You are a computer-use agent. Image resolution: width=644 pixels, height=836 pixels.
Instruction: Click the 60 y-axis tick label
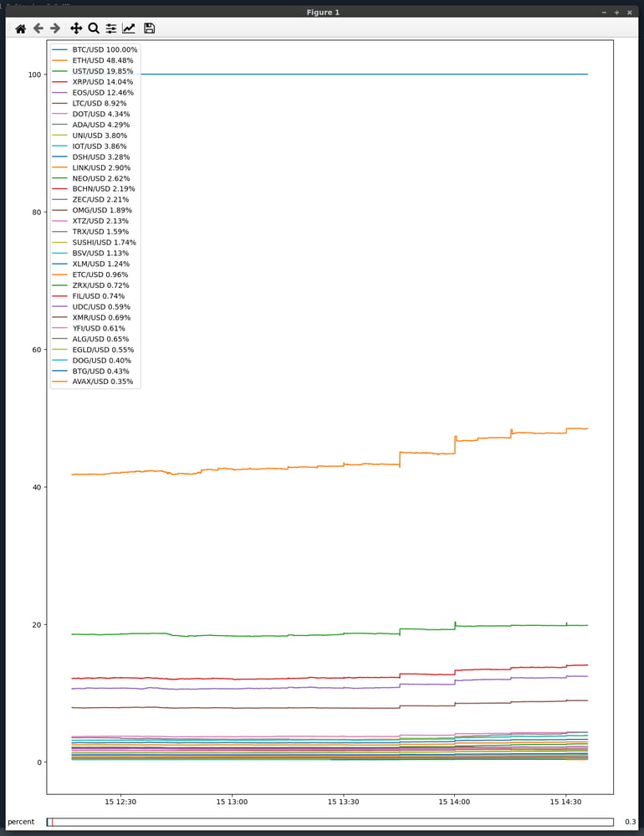(37, 350)
